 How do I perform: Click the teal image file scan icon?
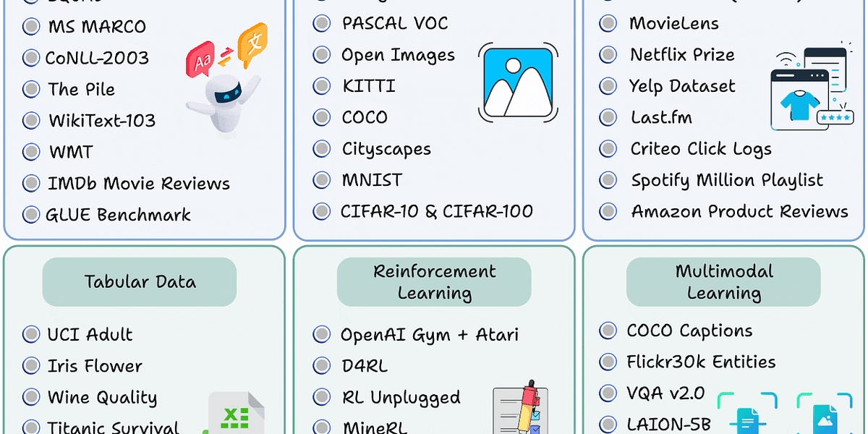(825, 414)
